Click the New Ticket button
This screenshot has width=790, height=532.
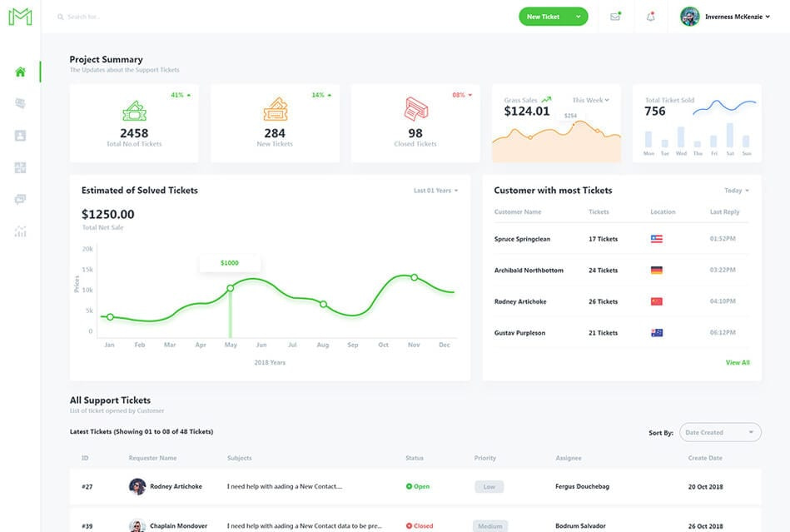click(544, 17)
